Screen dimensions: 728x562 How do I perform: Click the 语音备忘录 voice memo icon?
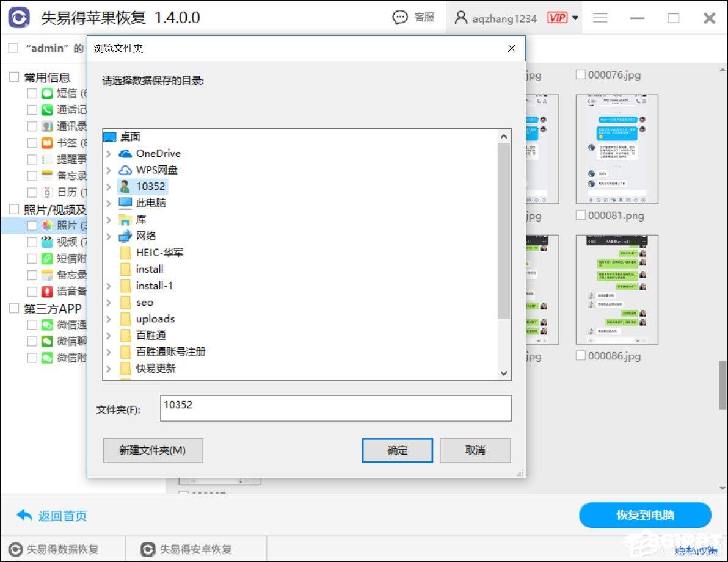tap(47, 292)
